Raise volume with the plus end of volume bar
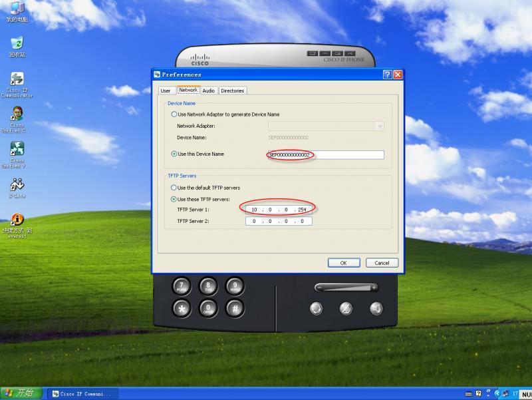This screenshot has height=400, width=532. pyautogui.click(x=374, y=288)
